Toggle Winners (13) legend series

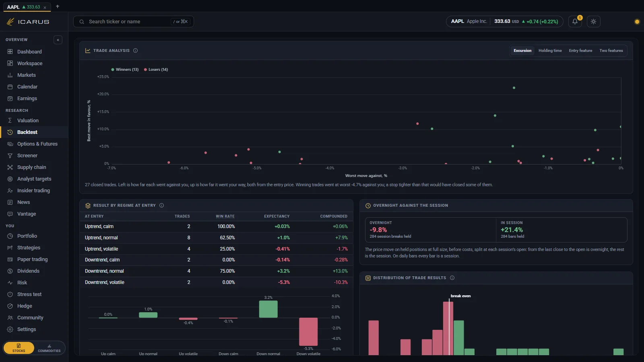[125, 70]
